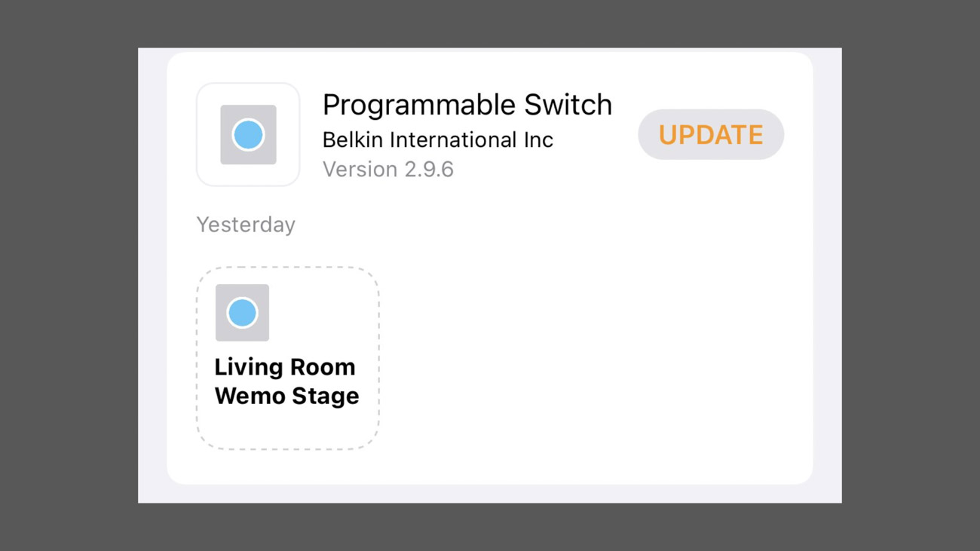980x551 pixels.
Task: Click the blue circle in the header icon
Action: click(248, 135)
